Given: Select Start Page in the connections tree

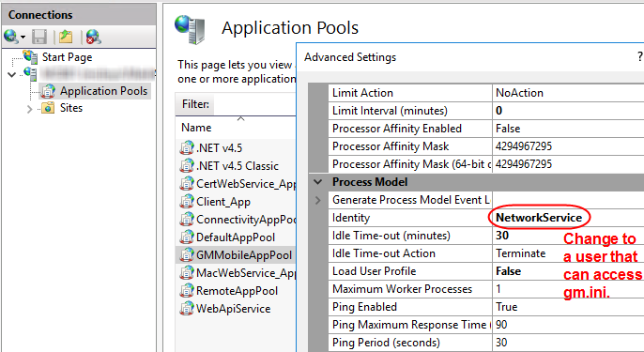Looking at the screenshot, I should click(x=67, y=57).
